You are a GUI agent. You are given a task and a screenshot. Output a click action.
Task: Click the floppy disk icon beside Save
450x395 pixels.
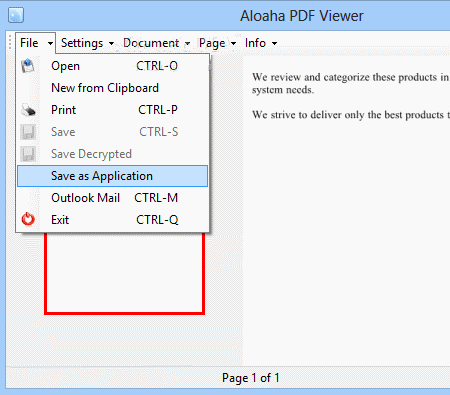pos(28,132)
